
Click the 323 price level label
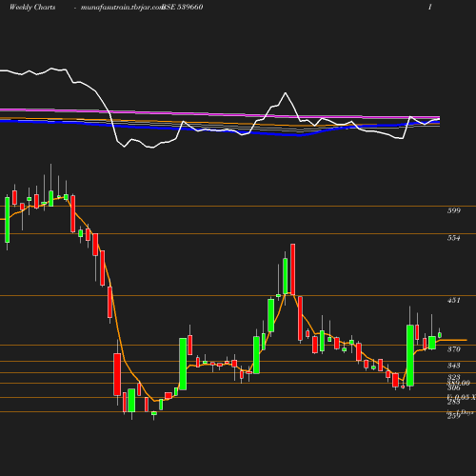click(454, 377)
